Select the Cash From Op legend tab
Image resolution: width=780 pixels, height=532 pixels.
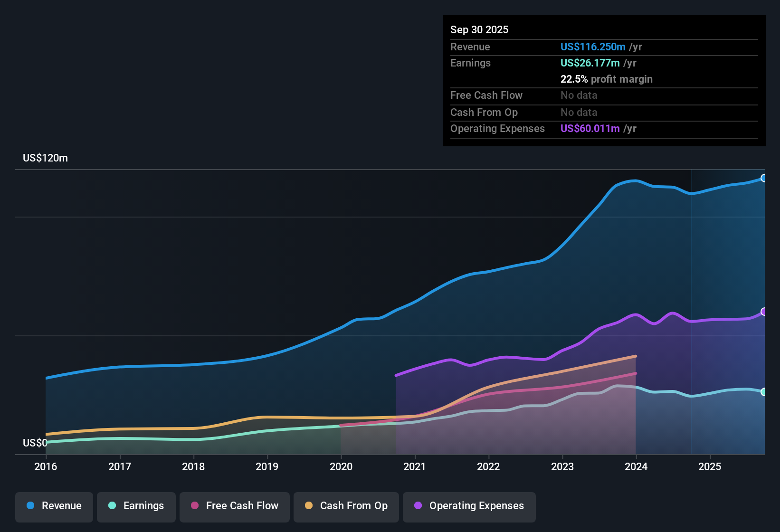tap(346, 506)
